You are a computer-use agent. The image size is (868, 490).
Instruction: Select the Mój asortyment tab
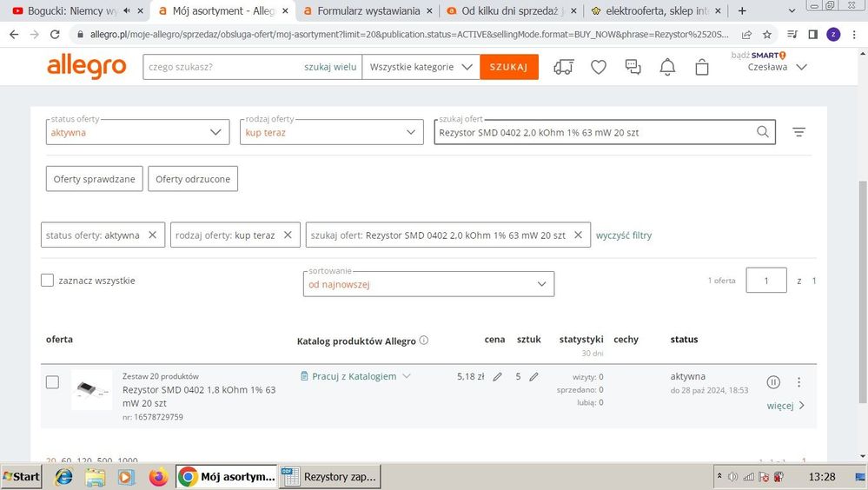point(222,10)
